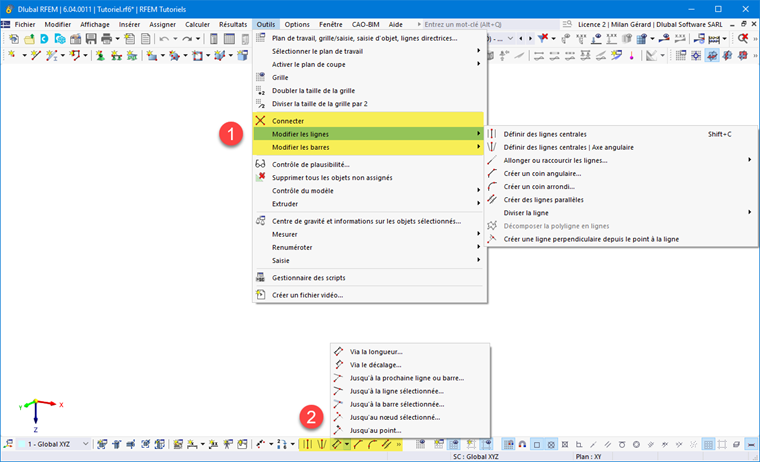Click the new surface icon in second toolbar
This screenshot has height=462, width=760.
point(152,56)
